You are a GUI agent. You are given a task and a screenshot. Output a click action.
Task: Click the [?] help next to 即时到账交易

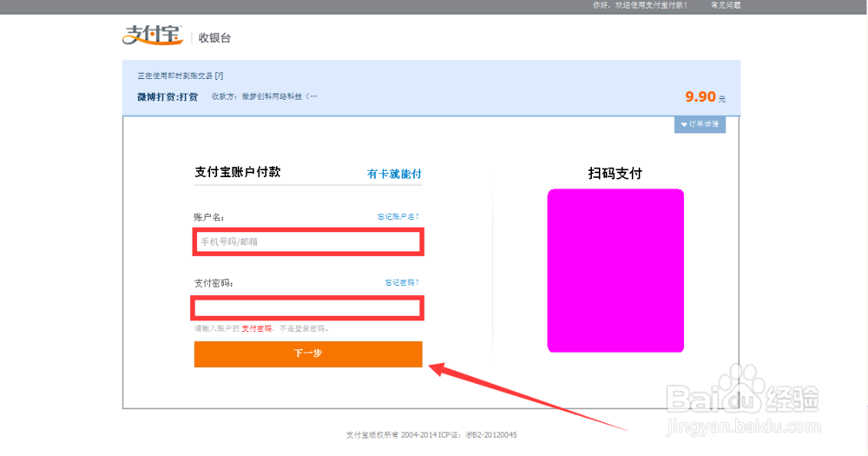coord(220,76)
